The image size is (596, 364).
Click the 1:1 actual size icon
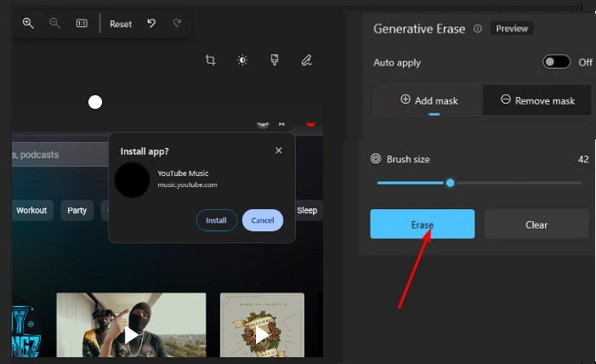tap(82, 24)
